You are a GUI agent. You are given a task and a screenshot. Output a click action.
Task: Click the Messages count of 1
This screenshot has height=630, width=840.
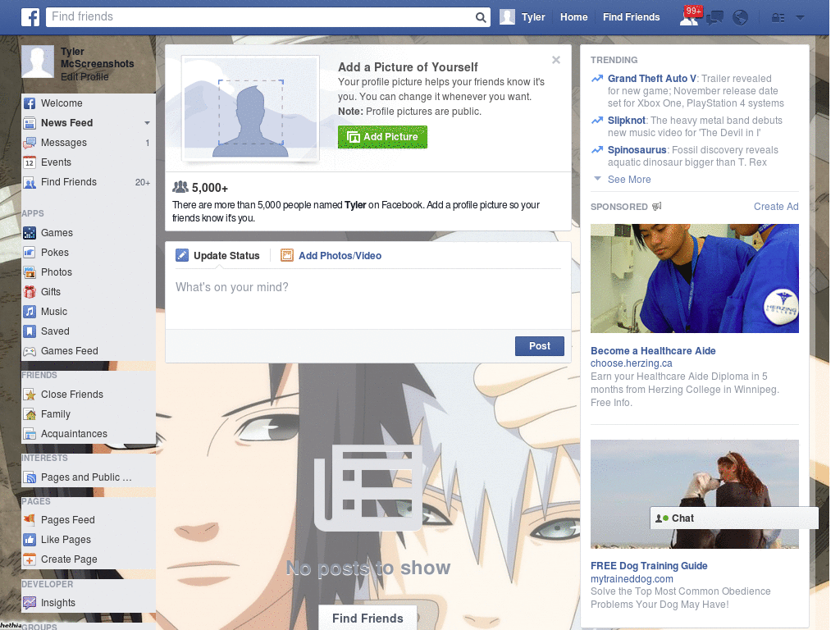pyautogui.click(x=148, y=143)
